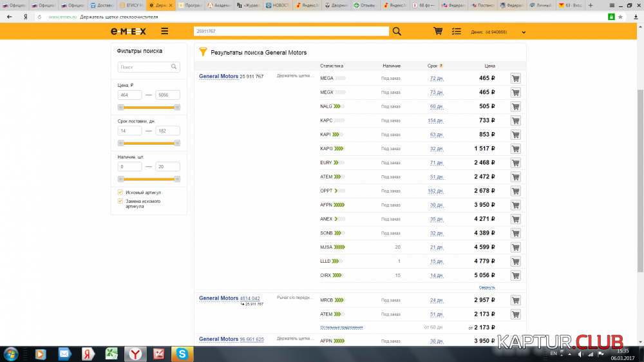Add the KAPC 733 ₽ offer to cart
This screenshot has width=644, height=362.
[515, 120]
